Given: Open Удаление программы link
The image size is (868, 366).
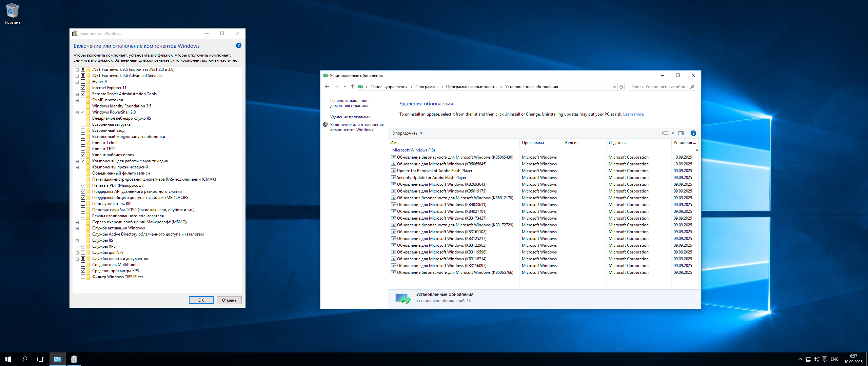Looking at the screenshot, I should click(351, 117).
